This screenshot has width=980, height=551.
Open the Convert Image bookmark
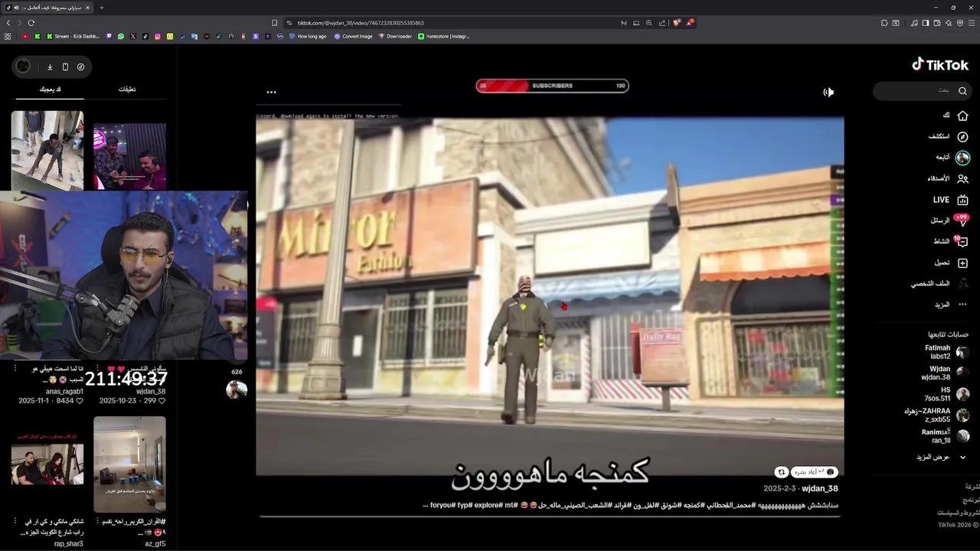[x=353, y=36]
